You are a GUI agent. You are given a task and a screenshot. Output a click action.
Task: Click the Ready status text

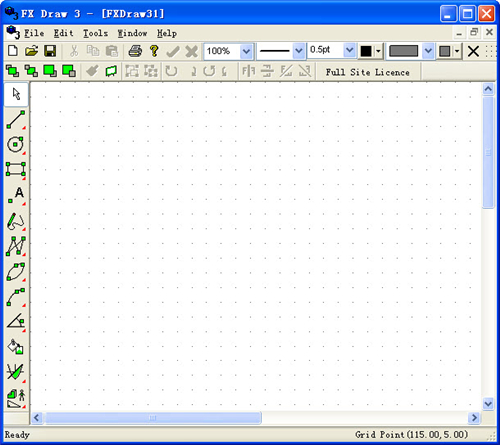17,435
